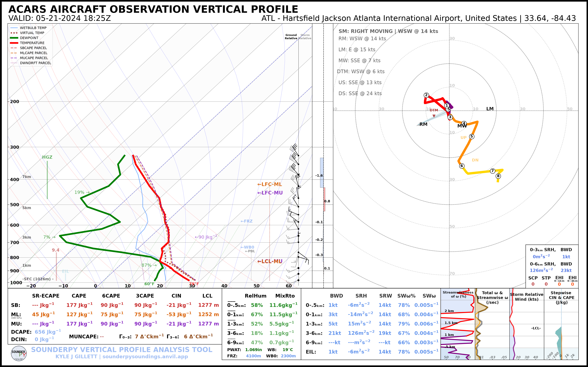Click the SounderPy circular logo
Screen dimensions: 588x367
tap(19, 353)
